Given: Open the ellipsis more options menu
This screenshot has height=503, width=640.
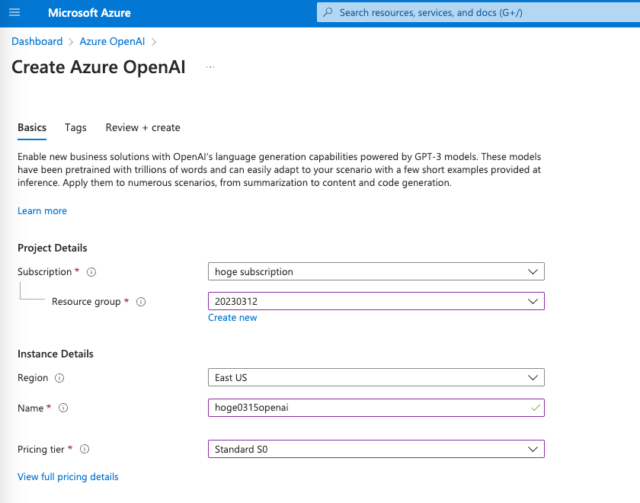Looking at the screenshot, I should [210, 67].
